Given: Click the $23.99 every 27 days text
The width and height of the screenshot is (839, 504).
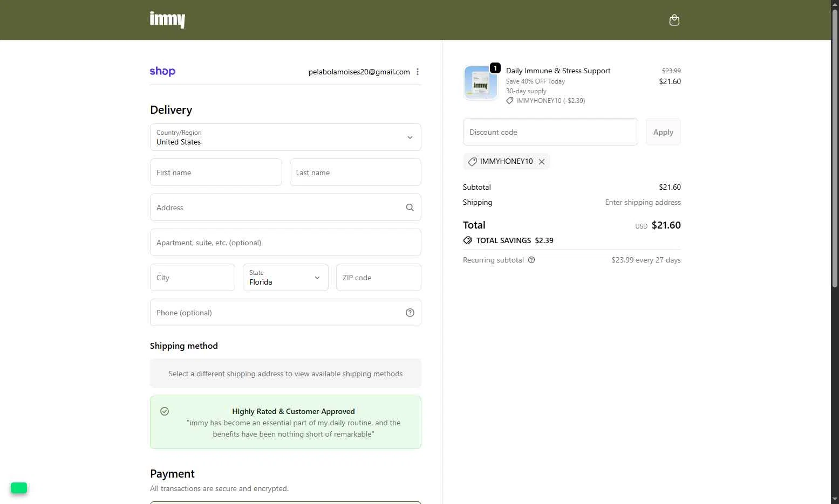Looking at the screenshot, I should click(x=646, y=260).
